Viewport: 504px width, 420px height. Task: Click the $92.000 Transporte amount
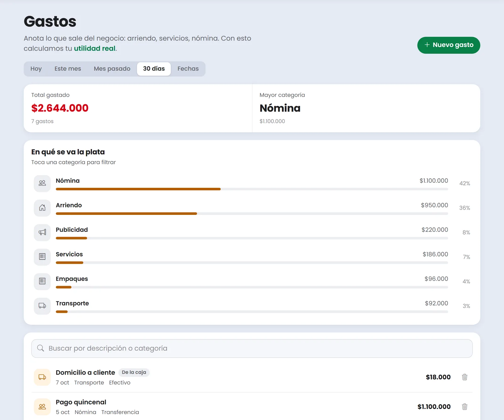[x=436, y=303]
